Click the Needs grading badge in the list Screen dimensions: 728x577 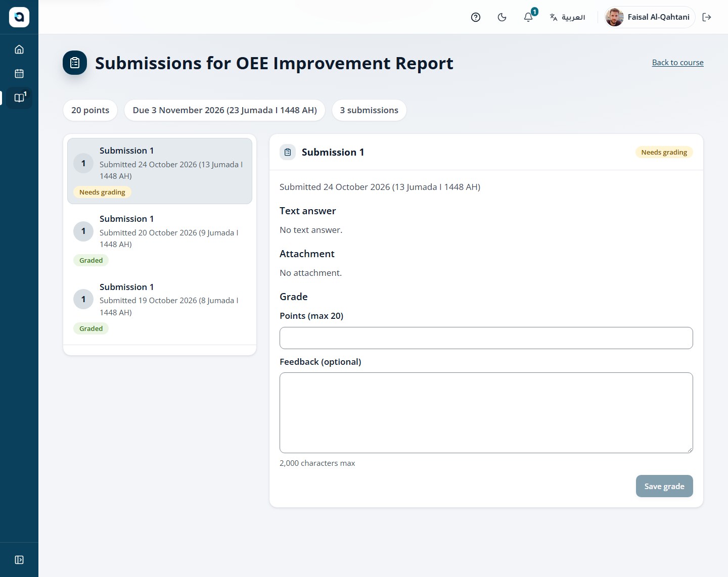point(102,192)
